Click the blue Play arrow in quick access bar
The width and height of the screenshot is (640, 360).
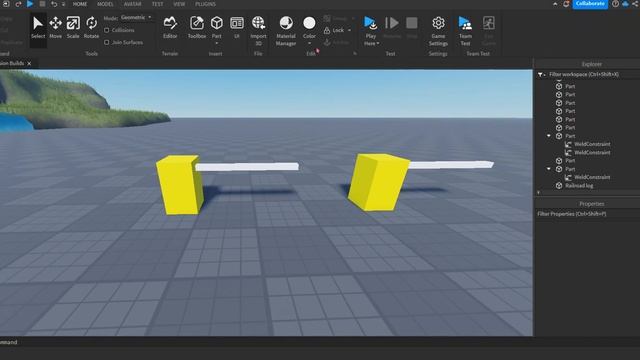click(x=30, y=4)
